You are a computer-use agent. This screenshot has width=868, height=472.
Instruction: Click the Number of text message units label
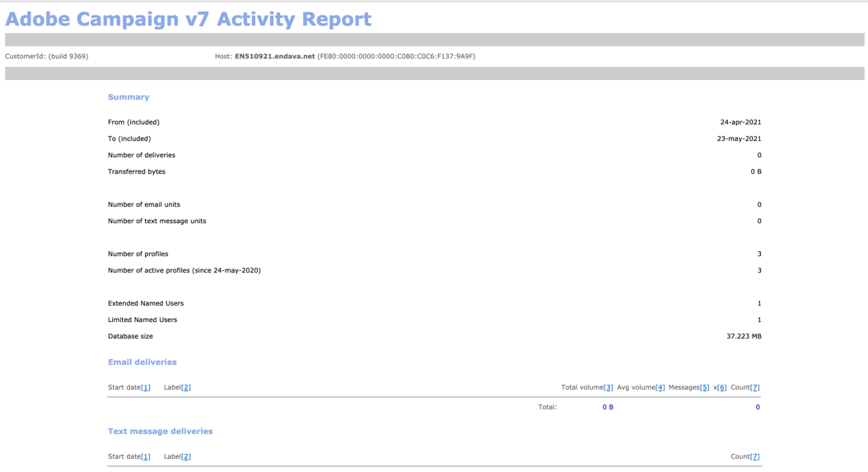156,221
